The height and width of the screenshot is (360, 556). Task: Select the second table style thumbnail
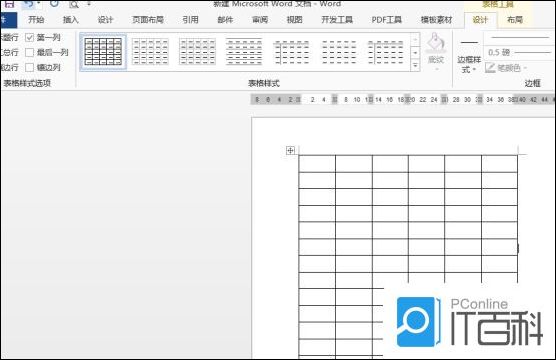(150, 52)
